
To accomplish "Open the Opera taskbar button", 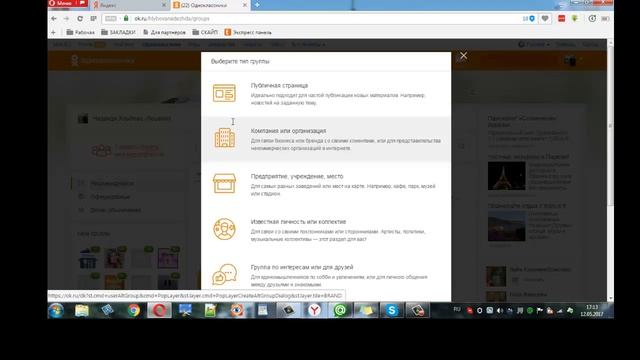I will pos(159,311).
